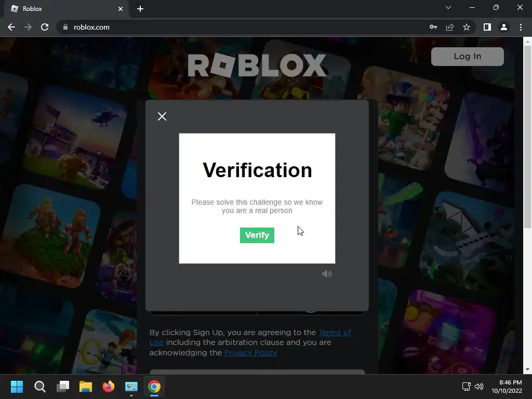Open a new browser tab
This screenshot has width=532, height=399.
(140, 9)
